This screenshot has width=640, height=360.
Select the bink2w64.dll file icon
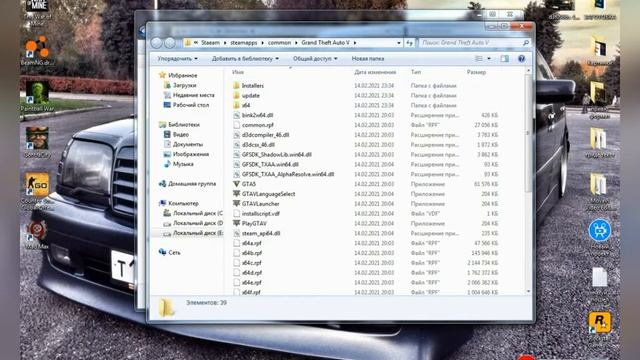coord(236,115)
